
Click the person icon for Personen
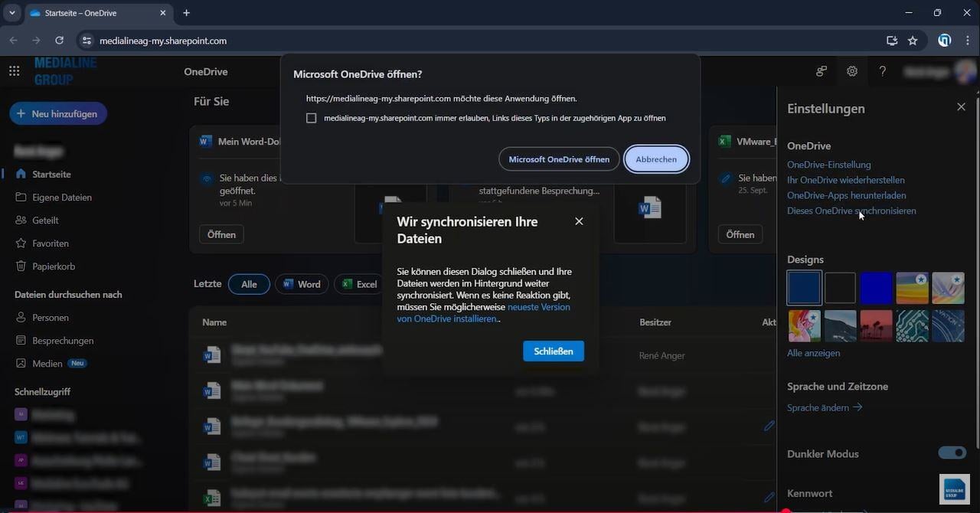[x=21, y=317]
